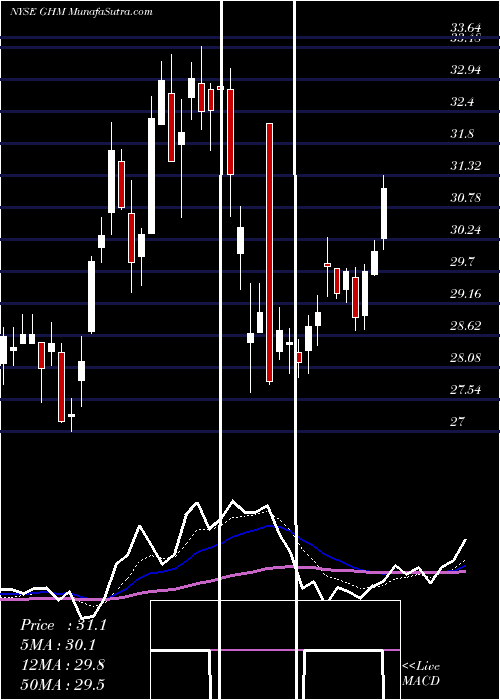Click the price label 32.4
The image size is (500, 700).
[462, 102]
